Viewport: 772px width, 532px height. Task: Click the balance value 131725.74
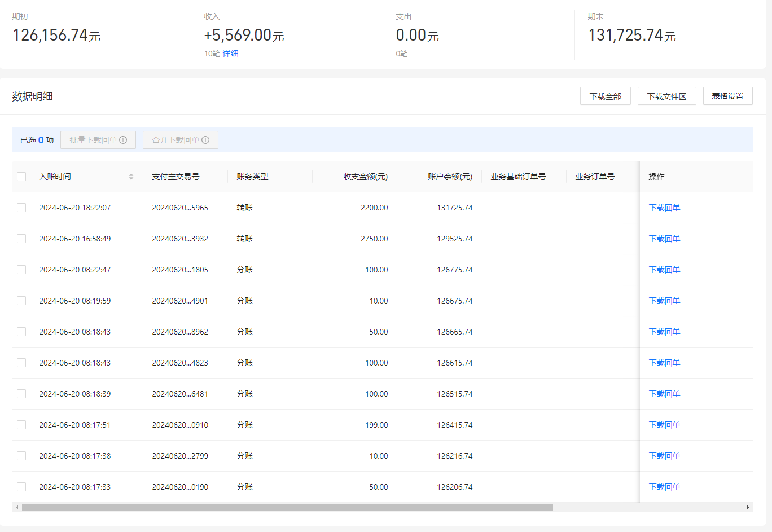point(454,208)
